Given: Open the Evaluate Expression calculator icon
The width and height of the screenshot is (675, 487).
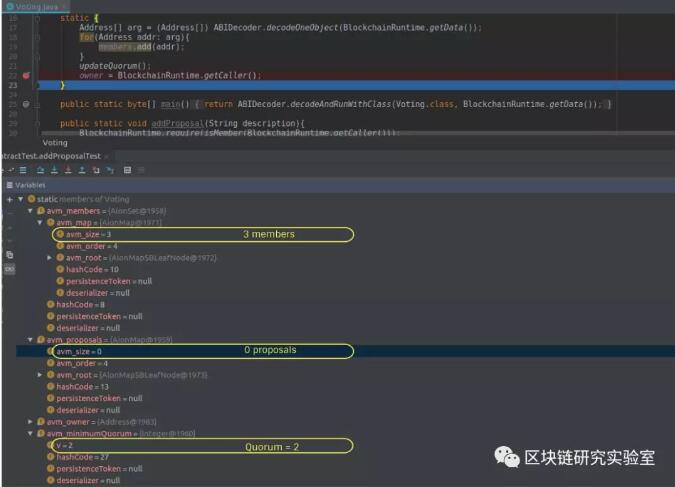Looking at the screenshot, I should 127,170.
